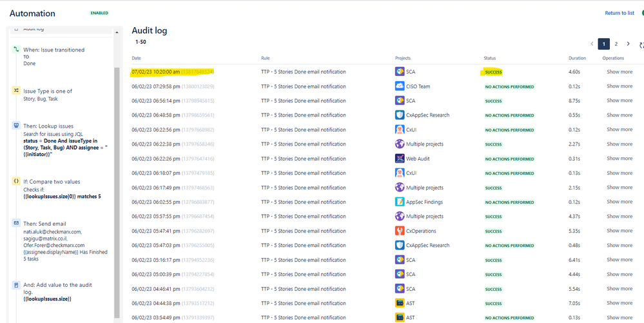644x323 pixels.
Task: Click the Web Audit project icon
Action: [400, 158]
